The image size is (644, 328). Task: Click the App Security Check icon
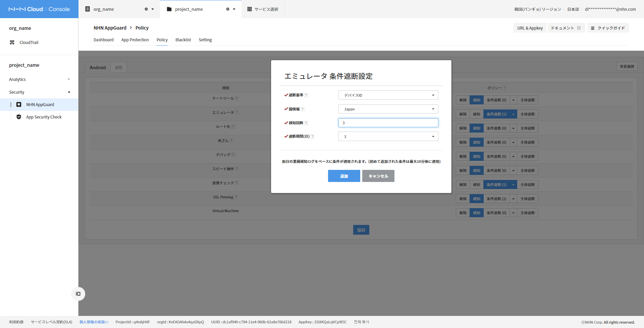[x=19, y=117]
